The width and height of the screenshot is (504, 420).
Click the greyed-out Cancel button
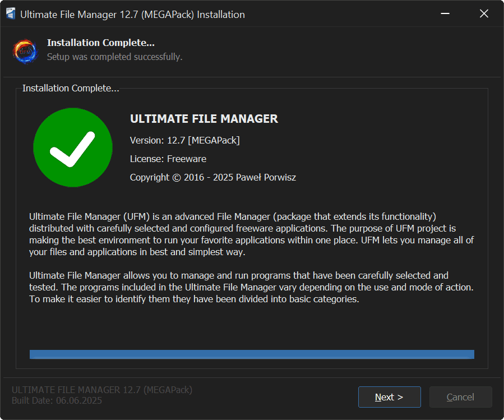(460, 397)
